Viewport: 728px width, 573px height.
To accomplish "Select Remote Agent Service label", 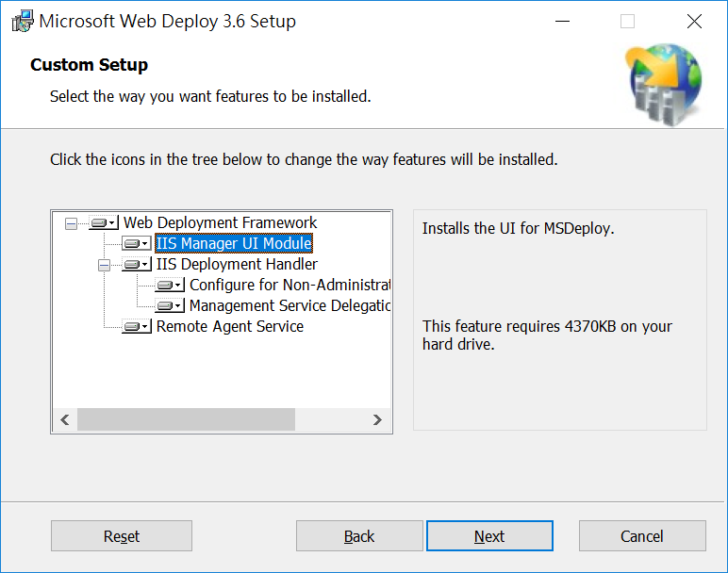I will coord(230,326).
